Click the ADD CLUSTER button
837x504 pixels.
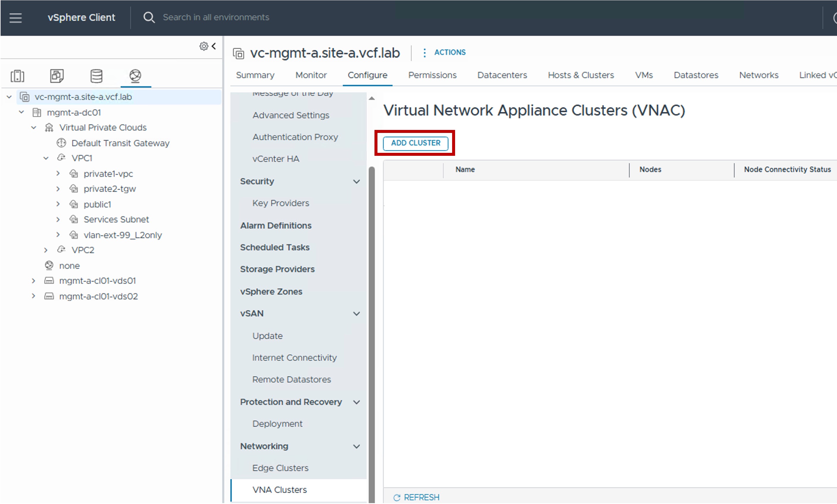416,143
